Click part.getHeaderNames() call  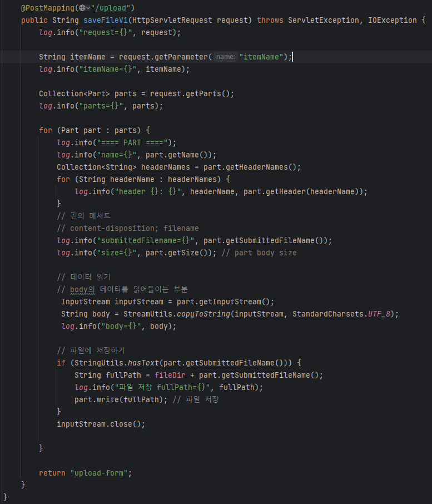tap(250, 167)
